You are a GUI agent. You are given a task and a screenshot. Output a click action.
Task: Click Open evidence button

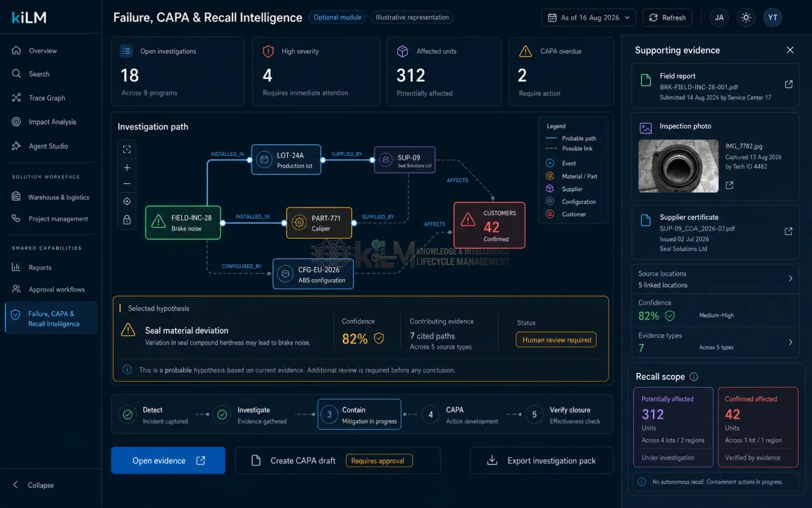pos(168,460)
